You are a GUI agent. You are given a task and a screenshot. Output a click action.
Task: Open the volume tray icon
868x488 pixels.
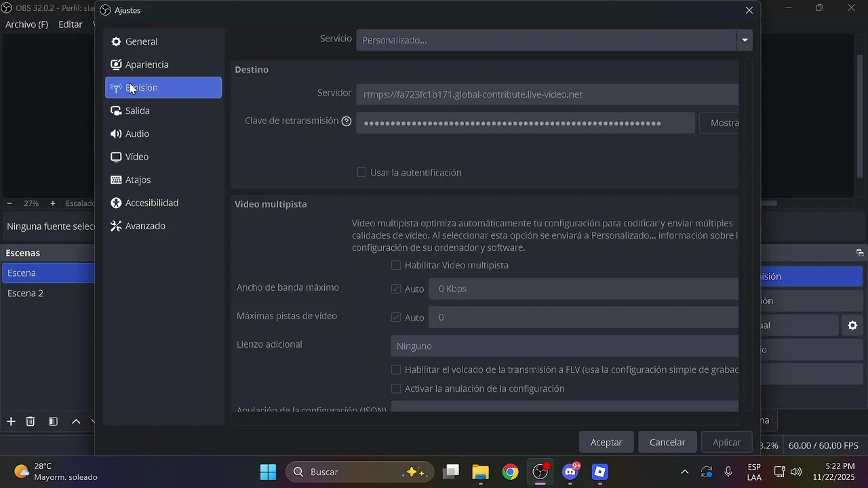pos(796,472)
